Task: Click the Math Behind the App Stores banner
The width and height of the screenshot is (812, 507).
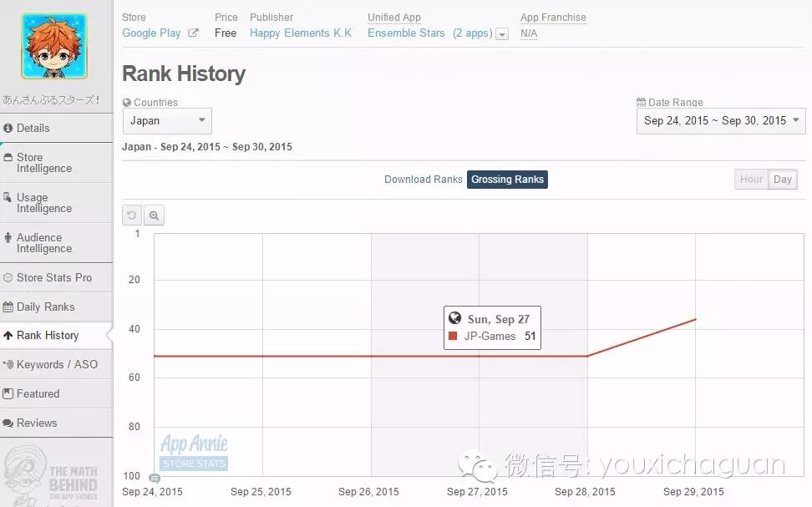Action: coord(52,476)
